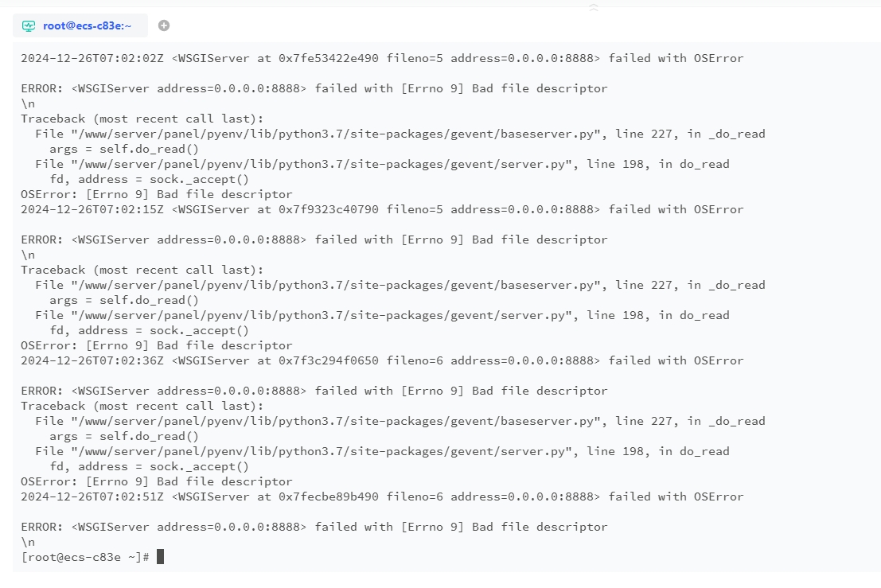Focus the shell prompt cursor block

[x=160, y=556]
